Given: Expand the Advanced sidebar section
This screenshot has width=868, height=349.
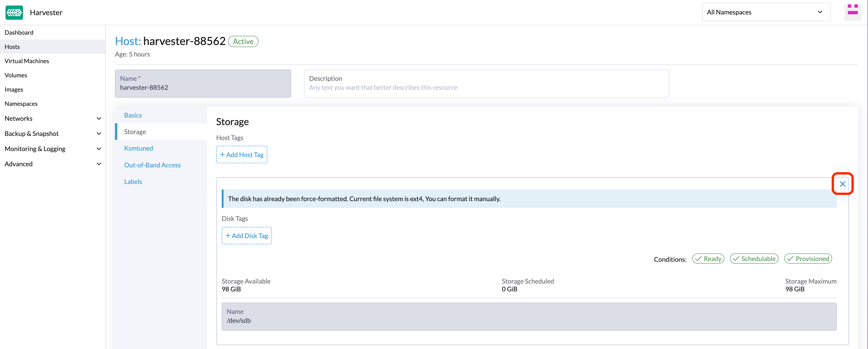Looking at the screenshot, I should [99, 164].
